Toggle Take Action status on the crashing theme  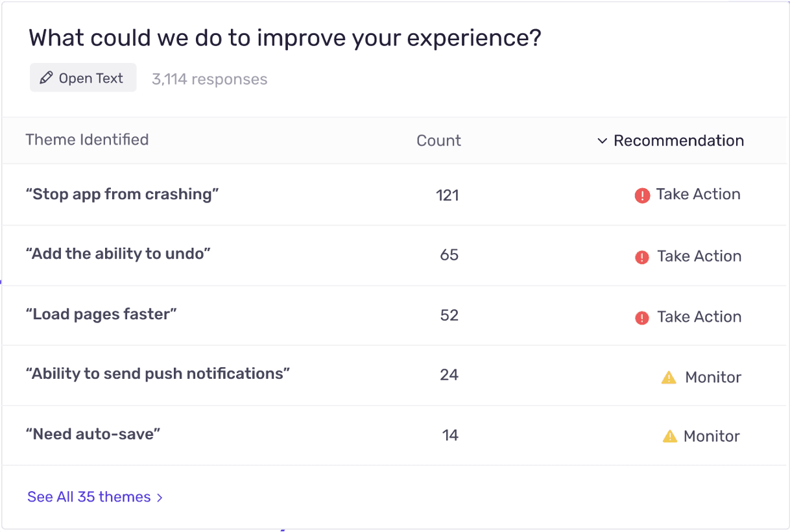point(687,195)
